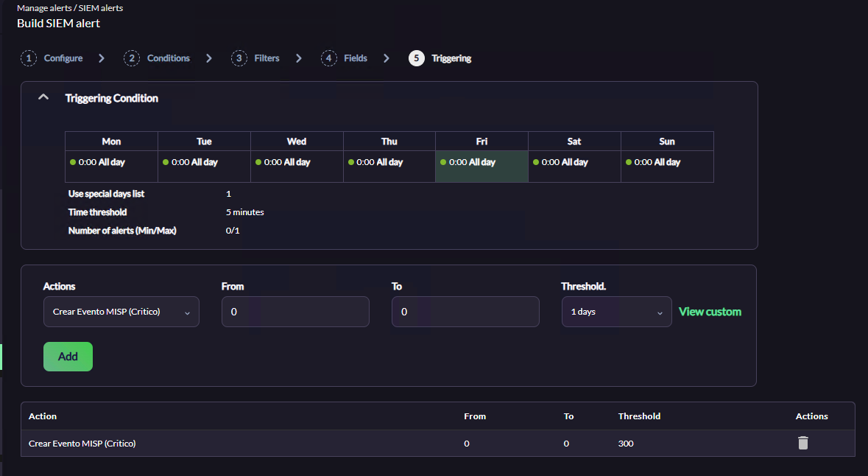Click the Time threshold value 5 minutes
The width and height of the screenshot is (868, 476).
point(244,212)
